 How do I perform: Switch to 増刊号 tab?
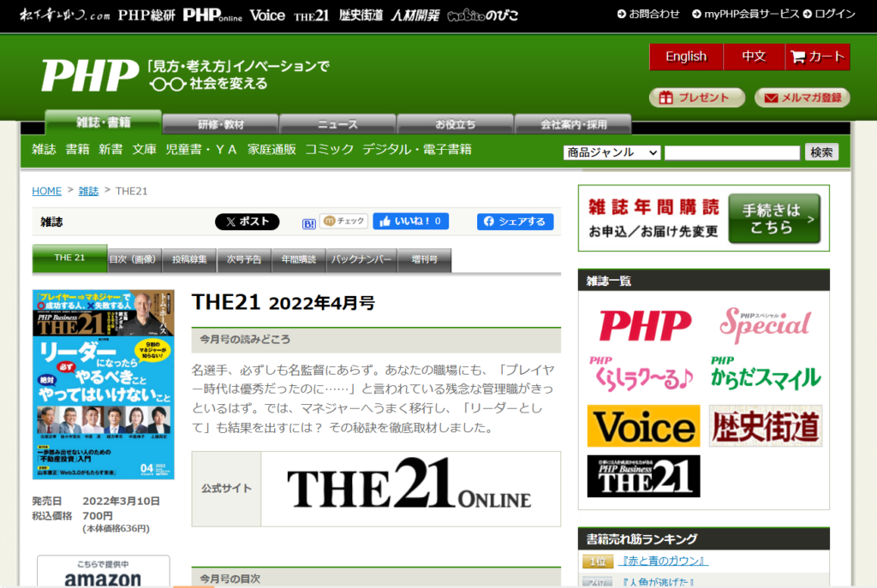point(425,260)
